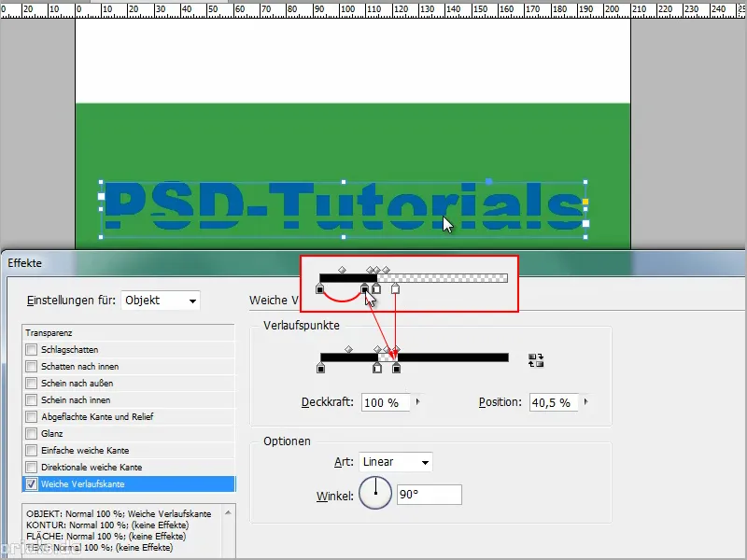
Task: Click the reverse gradient icon
Action: [x=536, y=360]
